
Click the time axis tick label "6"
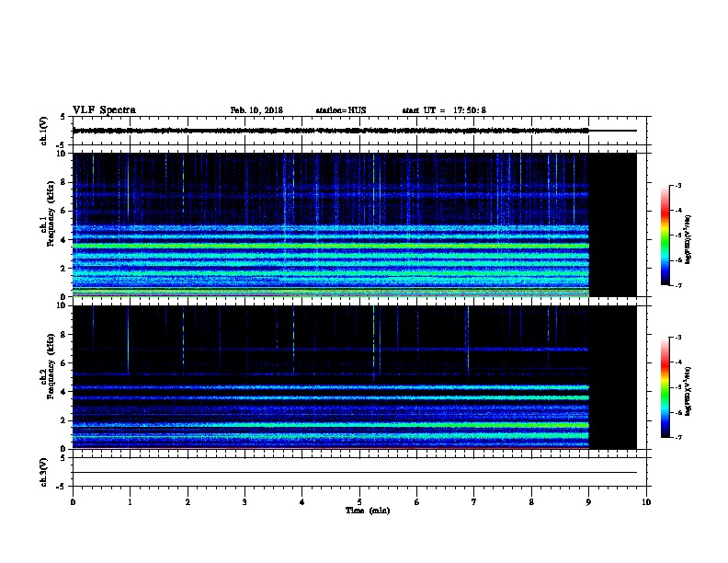[416, 502]
